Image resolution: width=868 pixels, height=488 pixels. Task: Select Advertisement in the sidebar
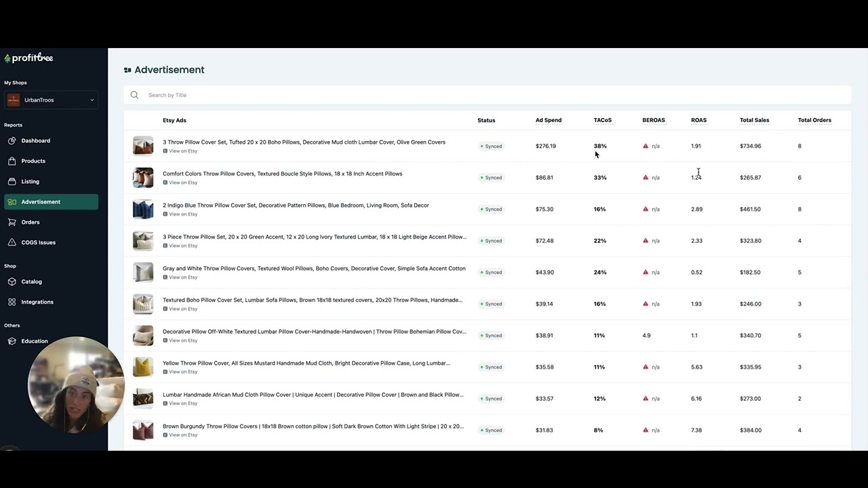pos(51,202)
